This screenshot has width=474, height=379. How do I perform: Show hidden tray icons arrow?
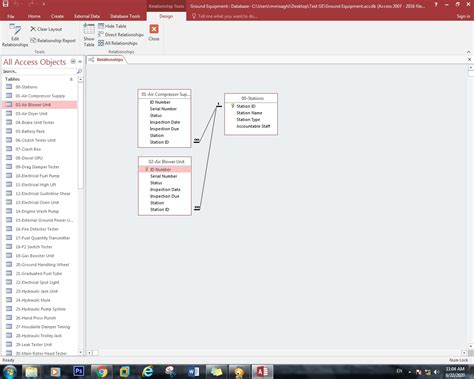pos(410,372)
